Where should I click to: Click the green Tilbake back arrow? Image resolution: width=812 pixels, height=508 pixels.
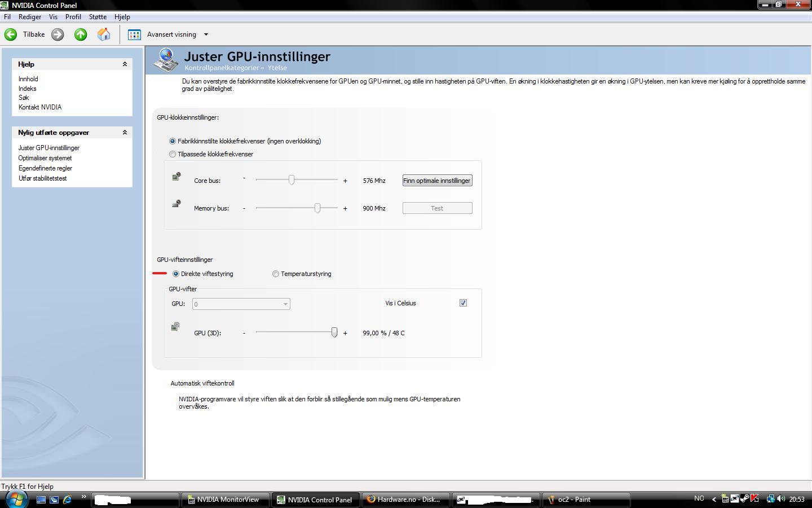point(11,34)
